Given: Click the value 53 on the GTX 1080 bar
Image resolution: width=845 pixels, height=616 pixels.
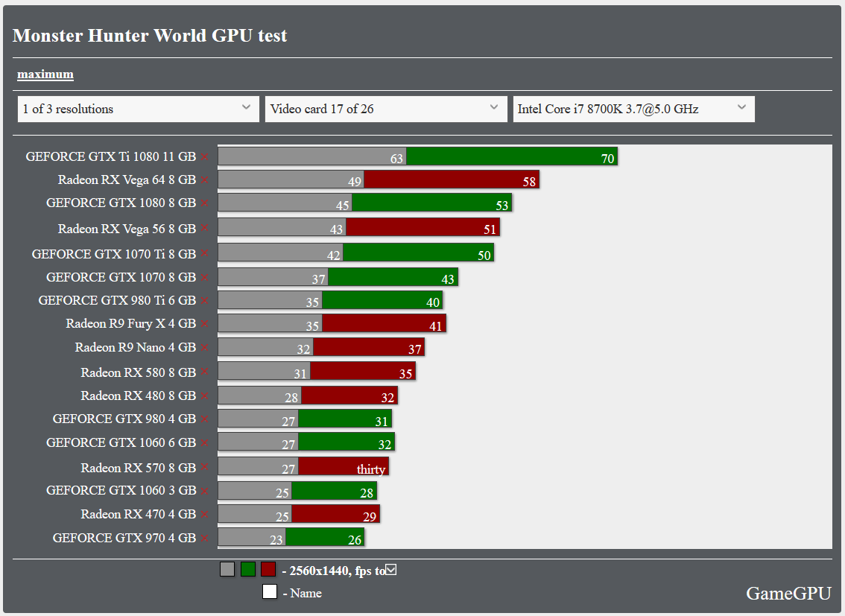Looking at the screenshot, I should click(502, 206).
